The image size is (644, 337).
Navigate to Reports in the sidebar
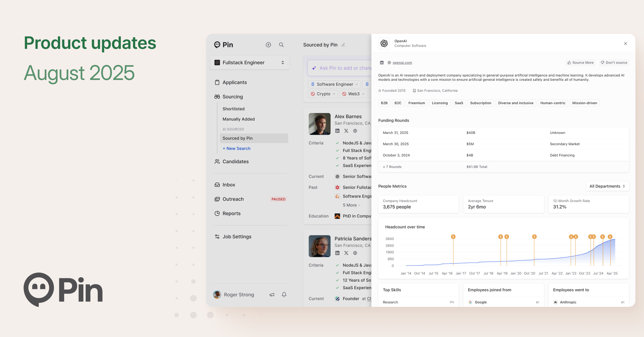pos(231,213)
